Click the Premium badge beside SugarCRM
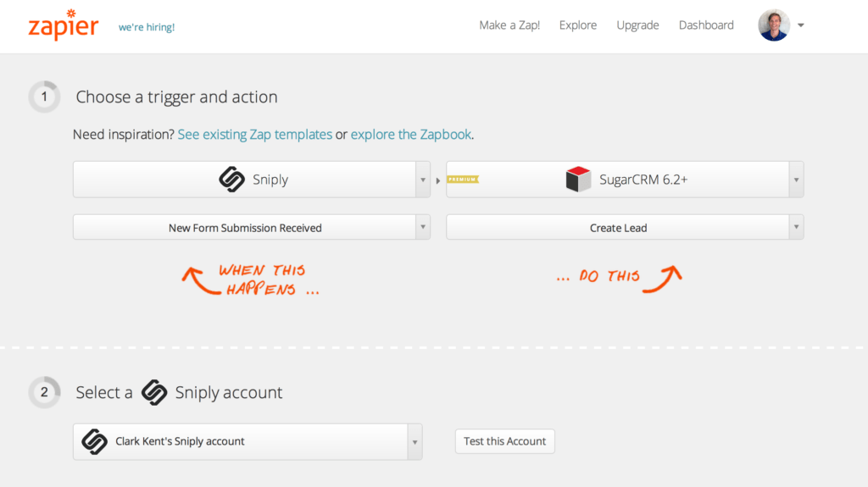Viewport: 868px width, 487px height. 463,180
